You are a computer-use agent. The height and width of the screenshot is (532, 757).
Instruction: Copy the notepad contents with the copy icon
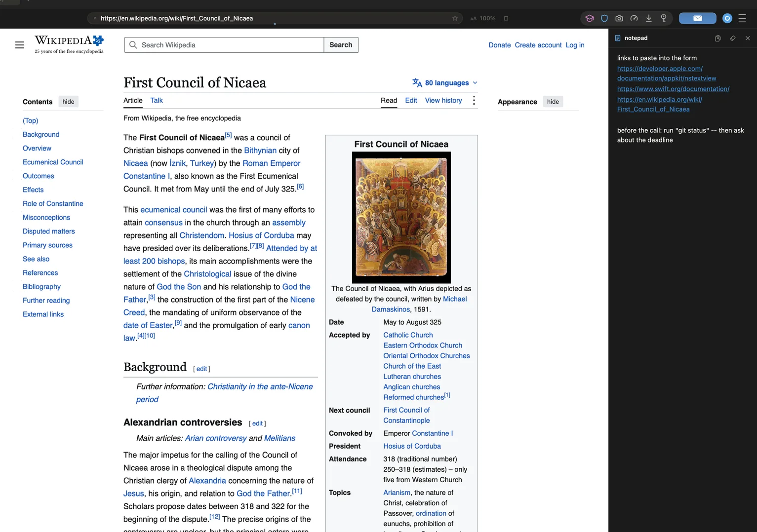(x=717, y=38)
